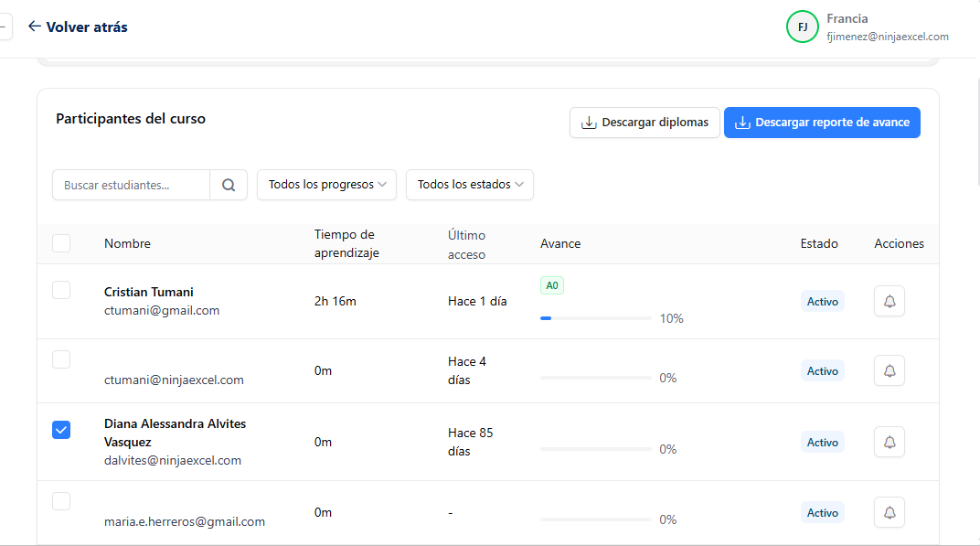980x546 pixels.
Task: Open the Todos los estados dropdown
Action: pos(470,185)
